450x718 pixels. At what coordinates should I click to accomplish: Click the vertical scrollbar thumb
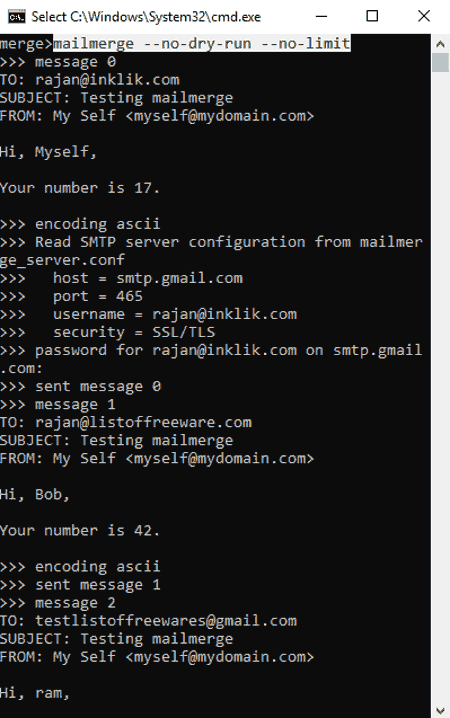440,62
